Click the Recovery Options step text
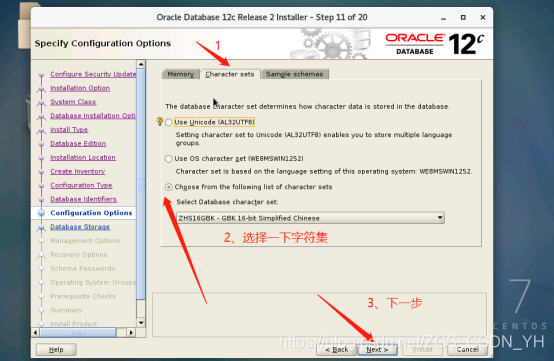554x361 pixels. 78,255
